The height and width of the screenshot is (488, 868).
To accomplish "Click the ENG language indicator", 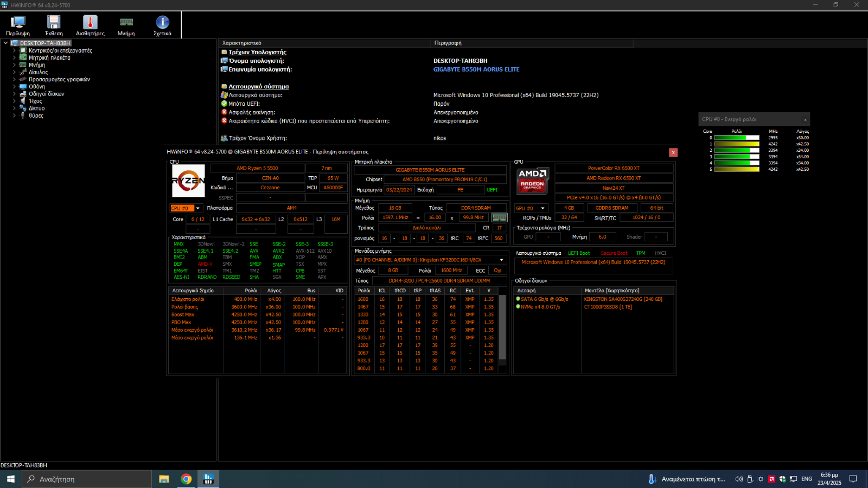I will (807, 479).
